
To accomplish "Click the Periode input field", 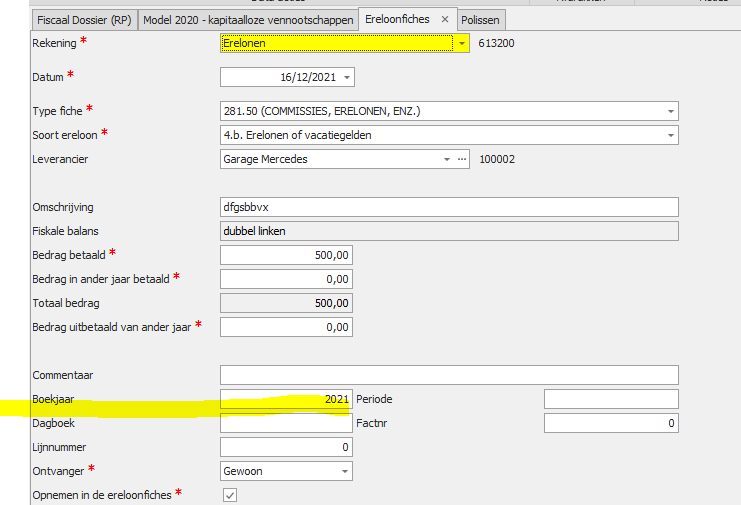I will coord(611,399).
